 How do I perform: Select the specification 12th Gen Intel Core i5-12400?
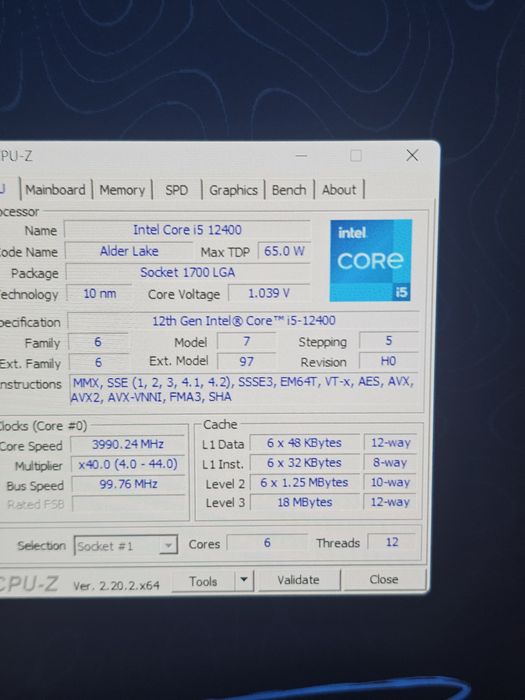(x=243, y=321)
